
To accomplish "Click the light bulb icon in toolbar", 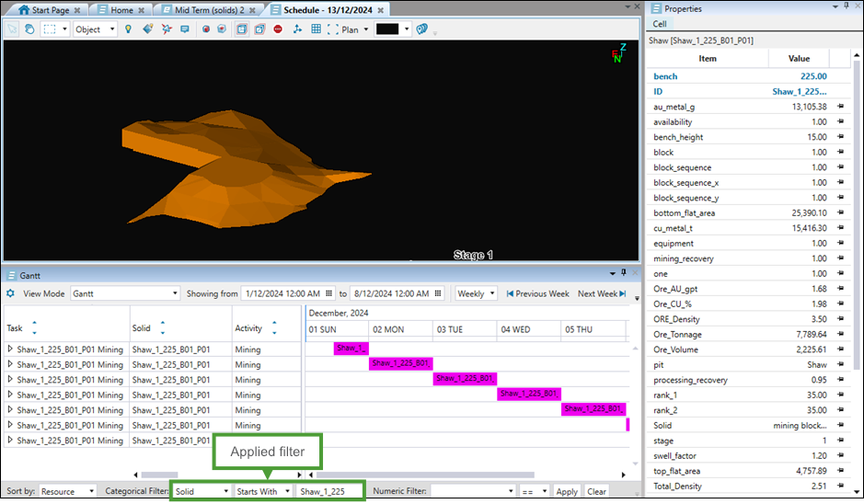I will pyautogui.click(x=128, y=29).
